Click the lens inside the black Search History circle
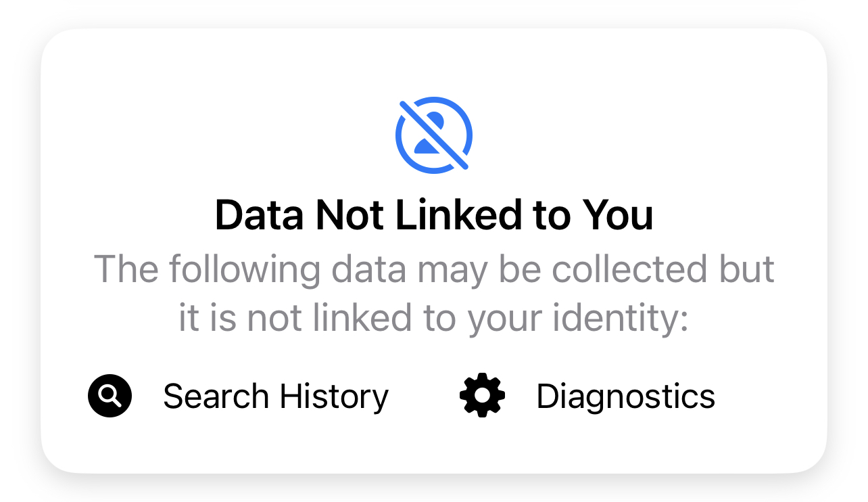 click(108, 394)
